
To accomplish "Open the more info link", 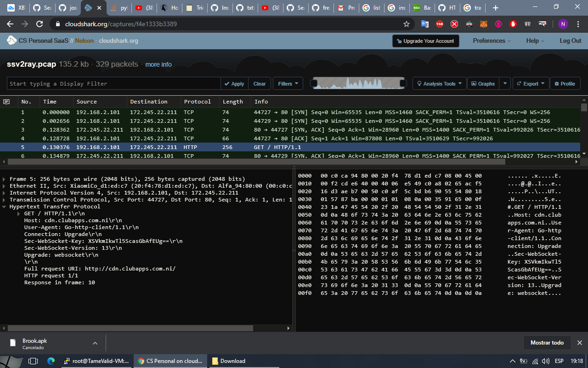I will tap(158, 64).
